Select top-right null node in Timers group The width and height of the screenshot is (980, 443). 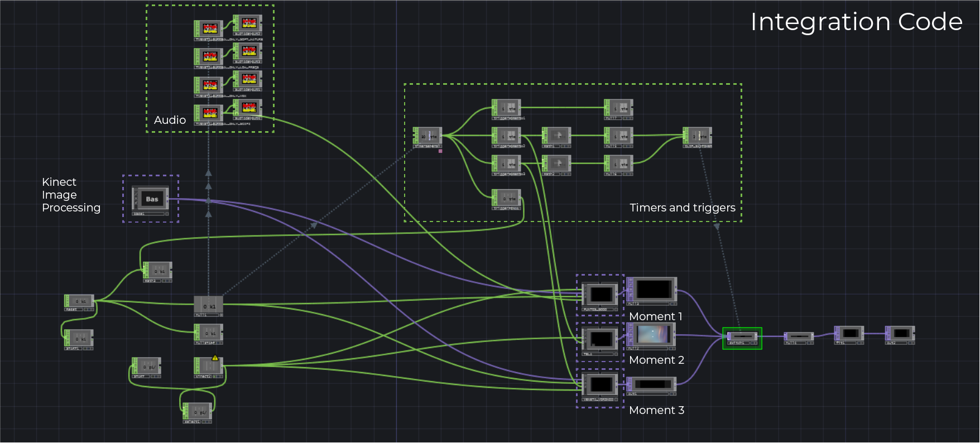[x=618, y=108]
